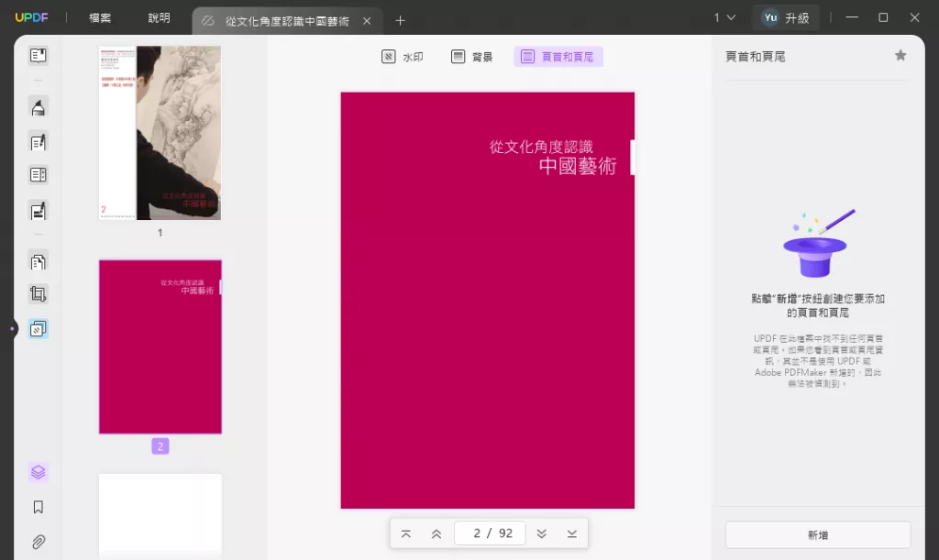Open the 說明 menu
939x560 pixels.
coord(159,18)
